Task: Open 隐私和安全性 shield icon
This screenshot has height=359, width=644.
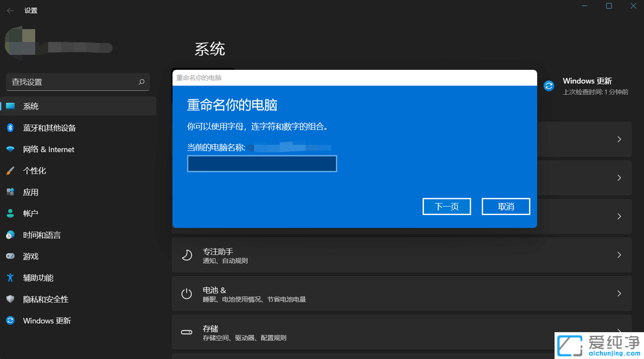Action: 10,299
